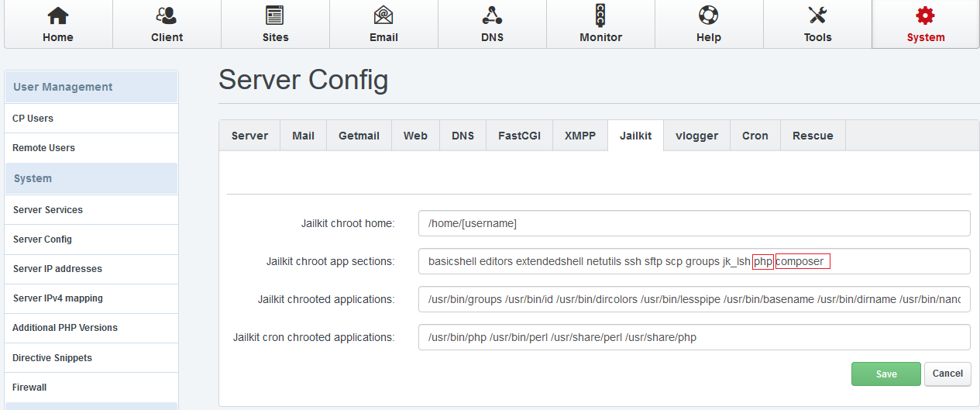980x410 pixels.
Task: Open the Email envelope icon
Action: [x=383, y=16]
